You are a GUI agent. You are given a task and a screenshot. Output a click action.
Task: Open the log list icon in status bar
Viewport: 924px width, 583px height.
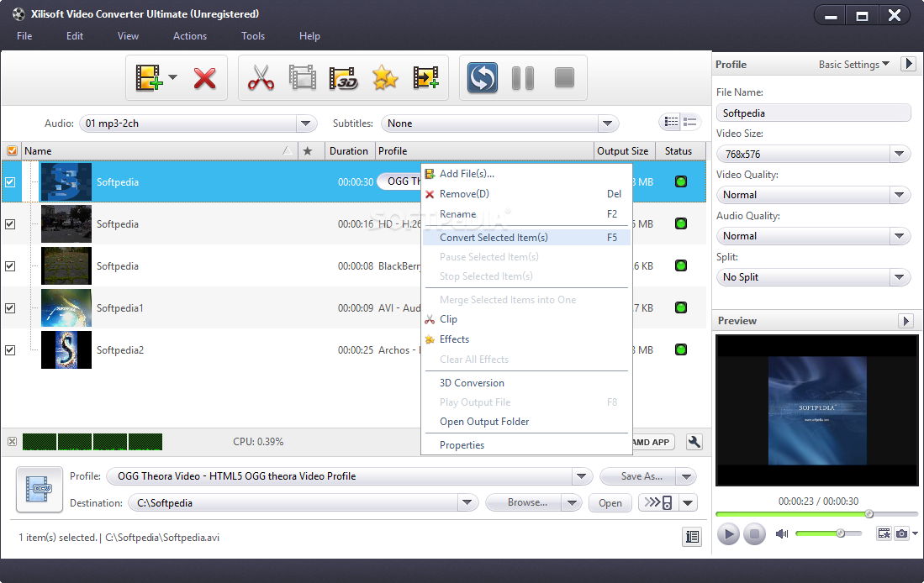point(692,537)
